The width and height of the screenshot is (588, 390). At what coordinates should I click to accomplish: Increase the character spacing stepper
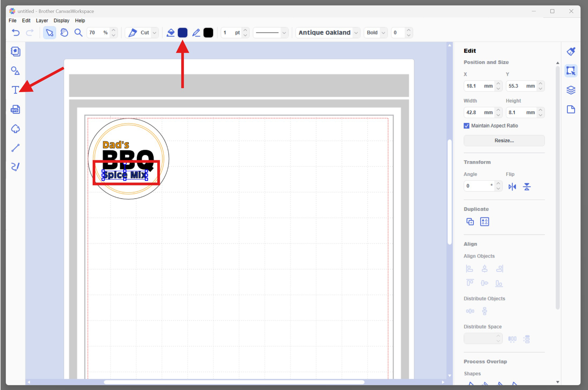[x=408, y=30]
